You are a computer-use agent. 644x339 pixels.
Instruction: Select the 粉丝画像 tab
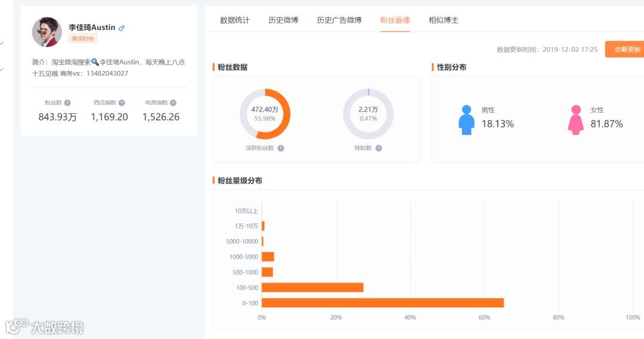[395, 20]
